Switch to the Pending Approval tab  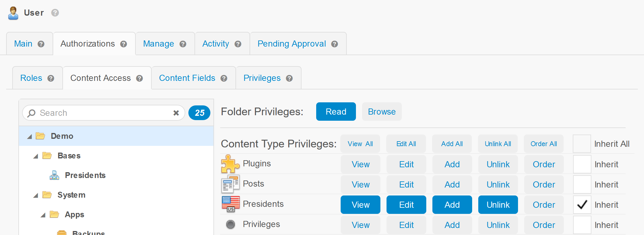pos(291,44)
